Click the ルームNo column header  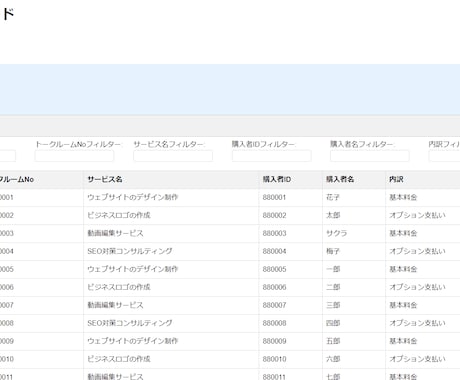(x=17, y=179)
